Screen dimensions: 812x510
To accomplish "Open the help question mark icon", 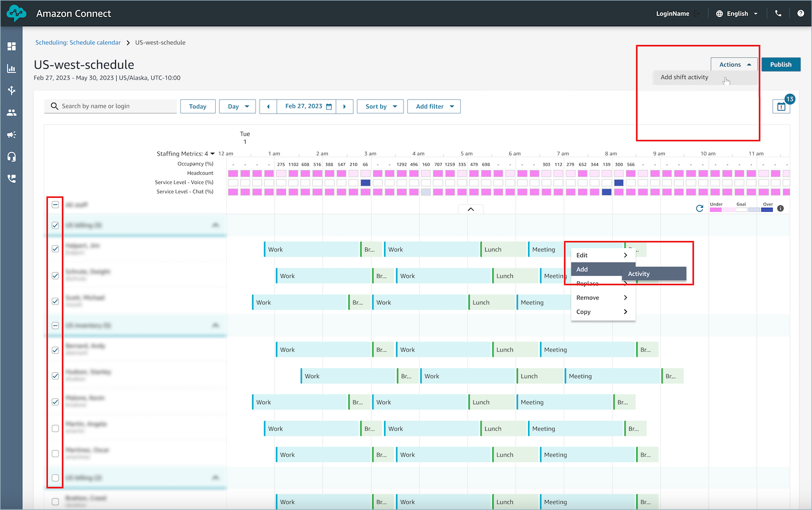I will tap(800, 13).
